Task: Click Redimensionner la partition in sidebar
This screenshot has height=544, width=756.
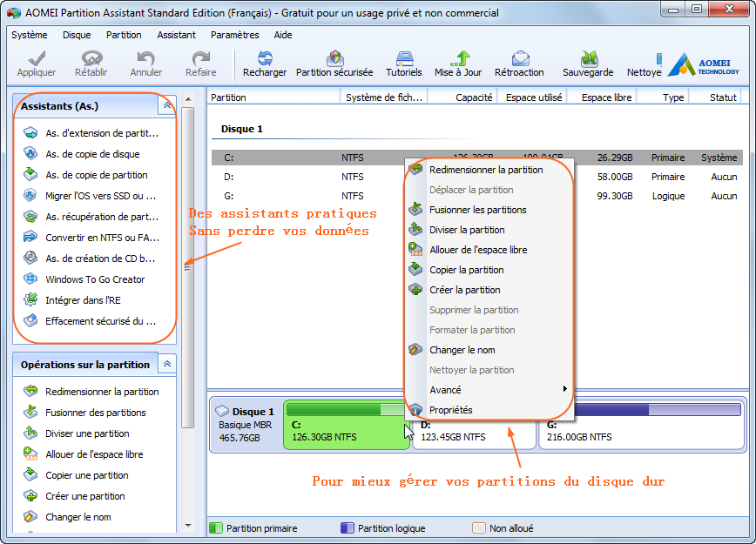Action: click(x=91, y=392)
